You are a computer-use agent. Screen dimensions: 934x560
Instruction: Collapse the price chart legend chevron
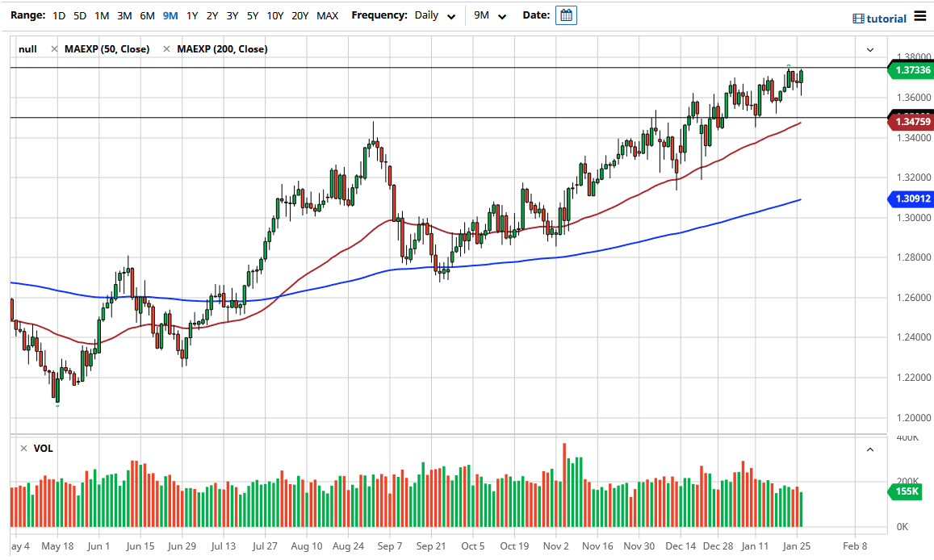[x=870, y=49]
